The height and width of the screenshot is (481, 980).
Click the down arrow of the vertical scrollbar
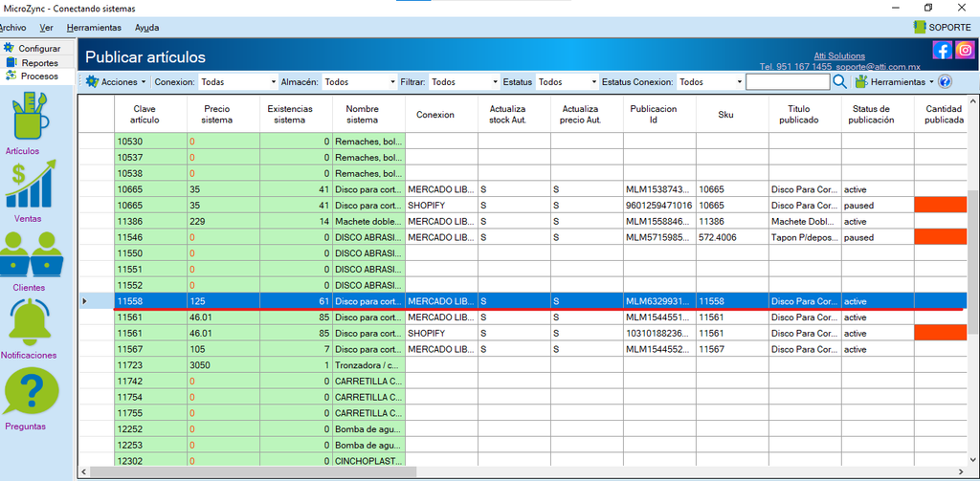[972, 460]
